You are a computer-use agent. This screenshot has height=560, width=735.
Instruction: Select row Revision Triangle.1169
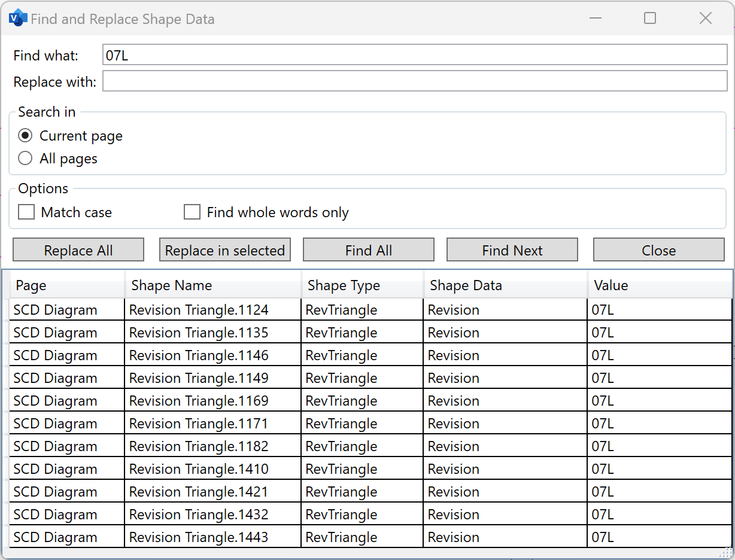point(370,401)
